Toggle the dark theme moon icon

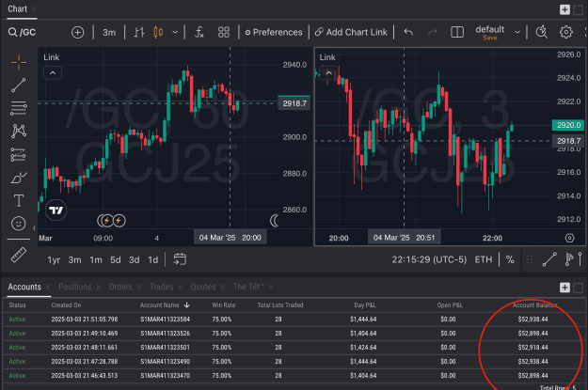pyautogui.click(x=275, y=221)
